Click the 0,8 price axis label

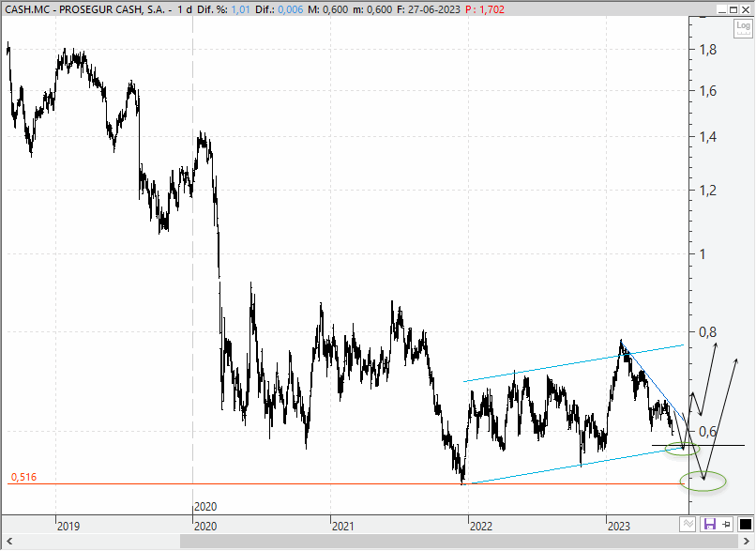pos(708,332)
